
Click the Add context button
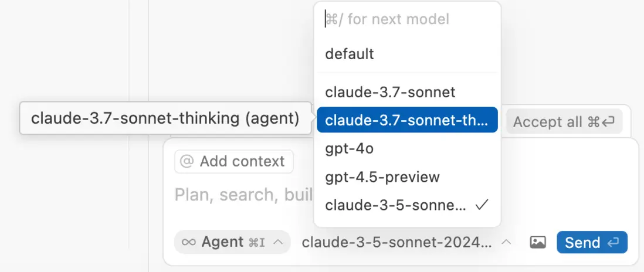tap(234, 162)
